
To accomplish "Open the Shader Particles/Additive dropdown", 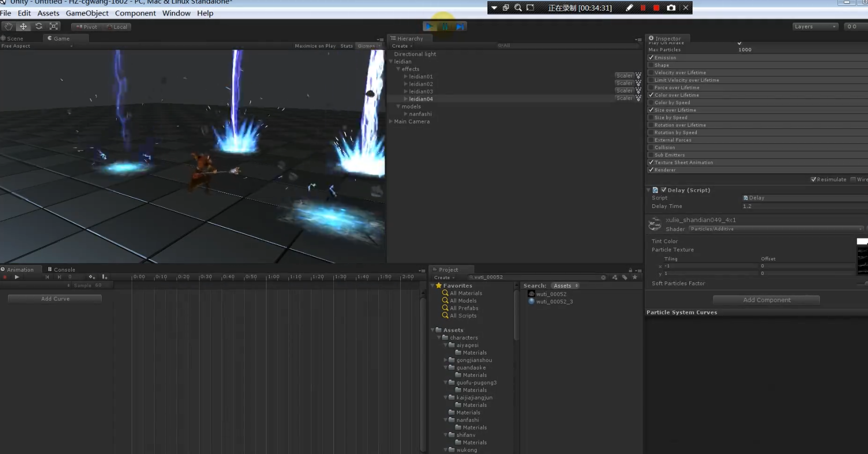I will point(776,229).
